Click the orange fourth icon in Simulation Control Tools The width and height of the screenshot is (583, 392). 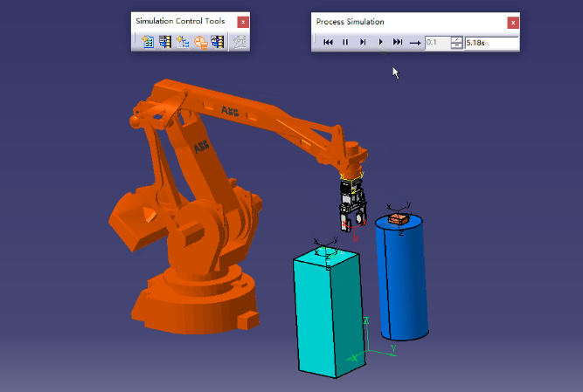click(x=200, y=41)
